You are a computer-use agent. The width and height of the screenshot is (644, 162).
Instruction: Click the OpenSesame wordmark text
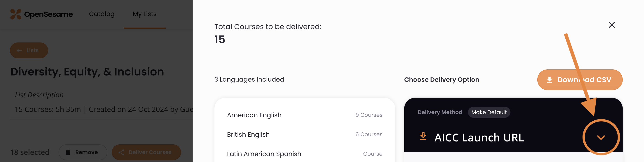click(x=49, y=14)
